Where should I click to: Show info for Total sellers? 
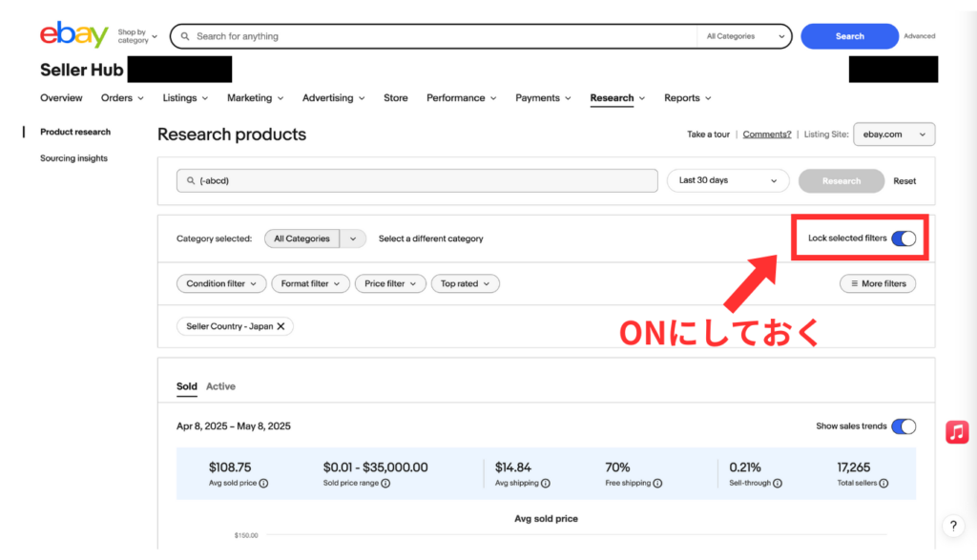[883, 484]
